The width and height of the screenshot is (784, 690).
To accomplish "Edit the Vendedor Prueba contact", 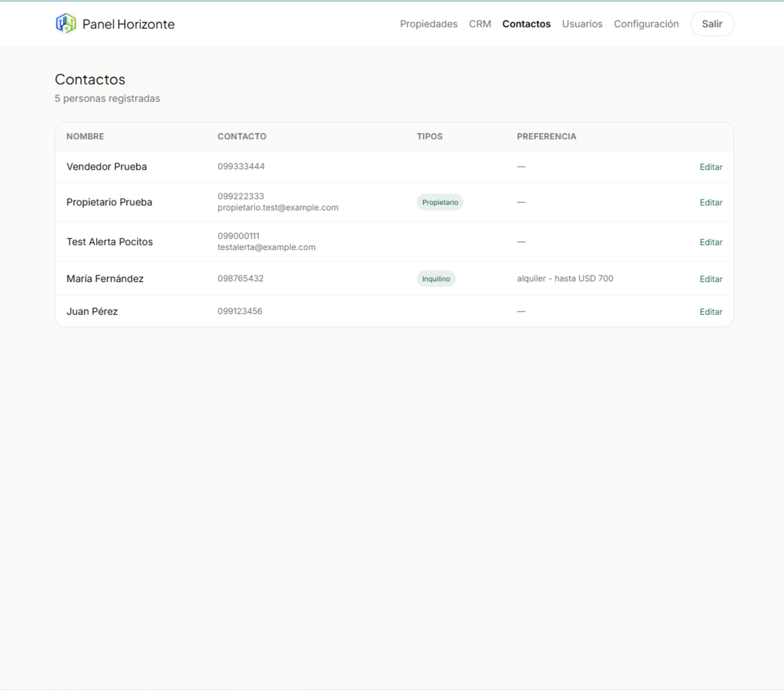I will pos(711,167).
